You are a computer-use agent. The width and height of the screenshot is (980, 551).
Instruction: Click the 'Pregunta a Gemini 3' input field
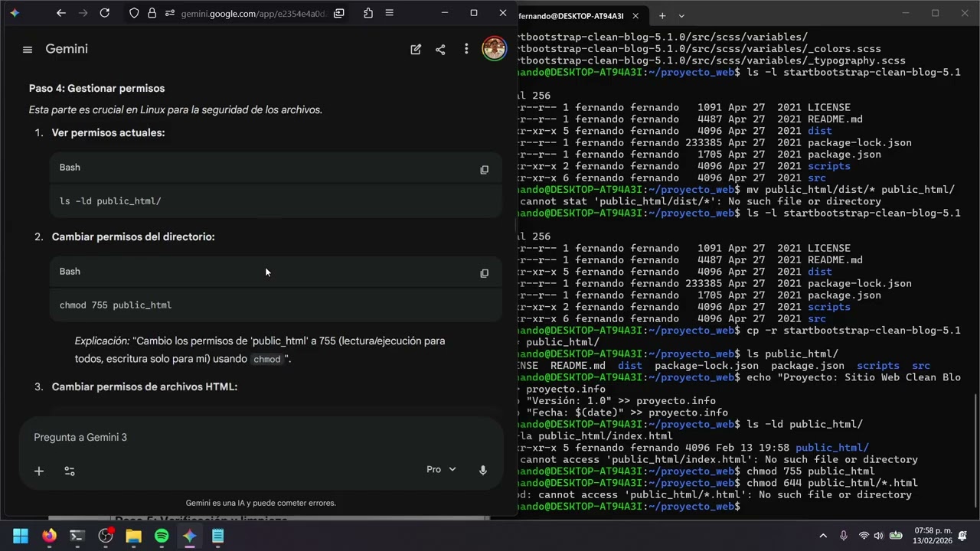click(260, 437)
